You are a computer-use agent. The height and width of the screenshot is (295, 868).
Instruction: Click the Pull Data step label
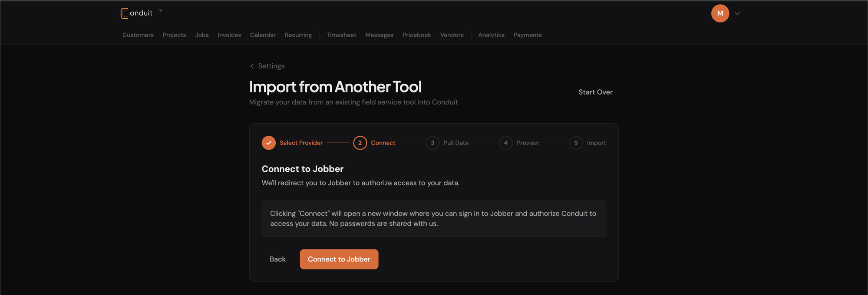[x=456, y=143]
